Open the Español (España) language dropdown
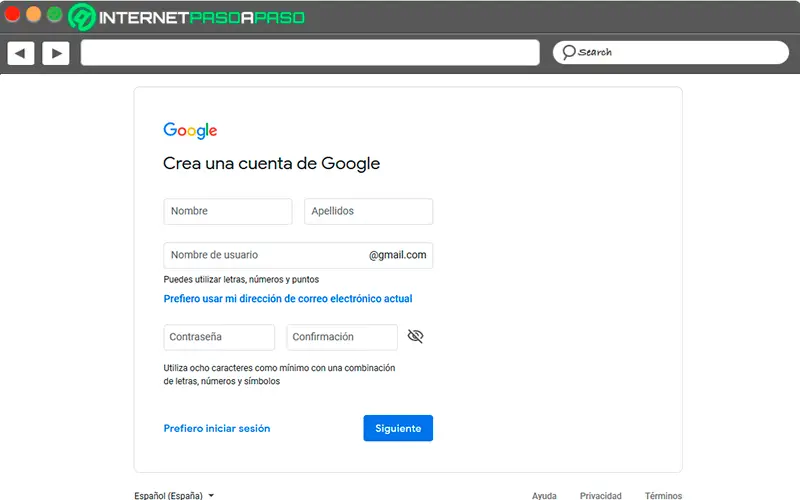This screenshot has height=500, width=800. tap(174, 495)
